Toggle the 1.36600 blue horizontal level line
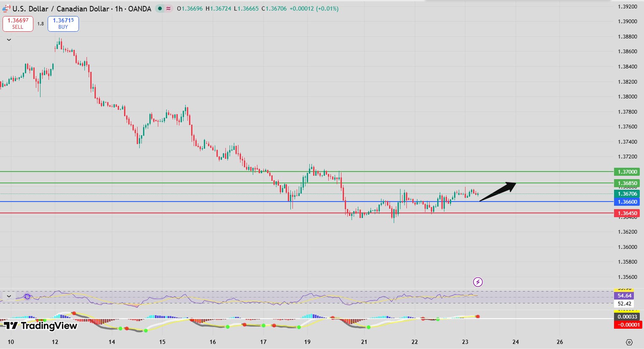644x349 pixels. pyautogui.click(x=628, y=202)
